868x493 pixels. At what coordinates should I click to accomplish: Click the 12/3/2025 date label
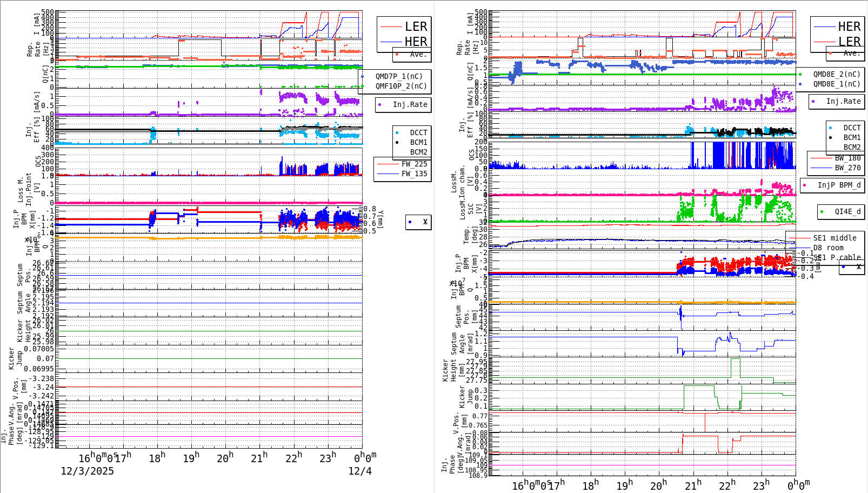pos(87,471)
